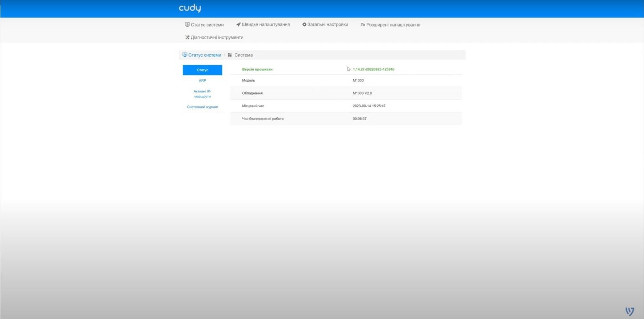Image resolution: width=644 pixels, height=319 pixels.
Task: Click the monitor icon in the breadcrumb bar
Action: click(185, 55)
